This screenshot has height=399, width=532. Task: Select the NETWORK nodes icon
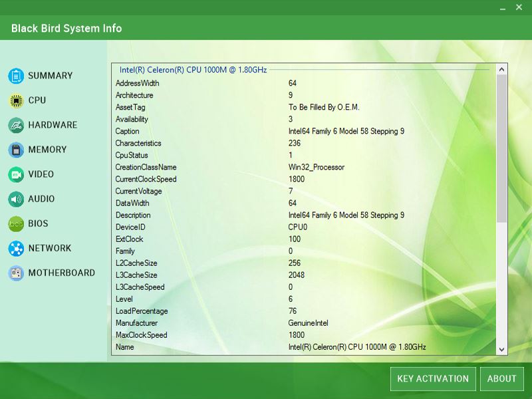coord(15,248)
